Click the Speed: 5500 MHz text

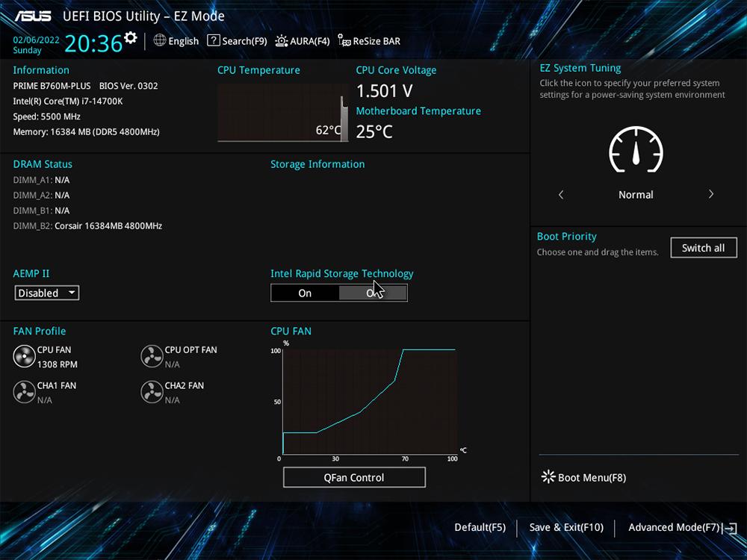[46, 116]
